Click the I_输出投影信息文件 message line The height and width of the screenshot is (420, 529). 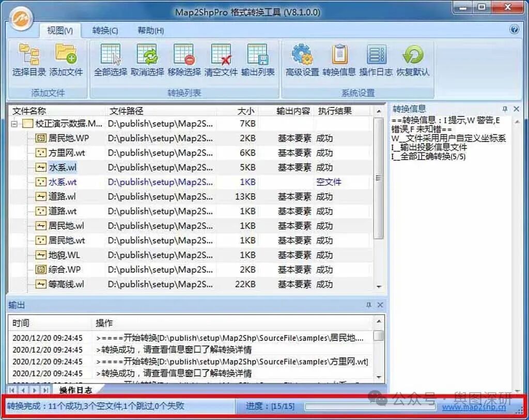click(429, 147)
